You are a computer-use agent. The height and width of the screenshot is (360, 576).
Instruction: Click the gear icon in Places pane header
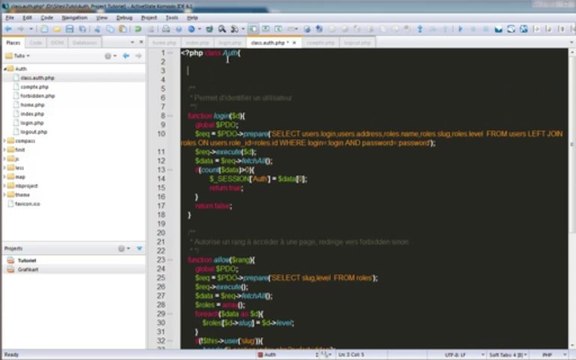[x=108, y=56]
